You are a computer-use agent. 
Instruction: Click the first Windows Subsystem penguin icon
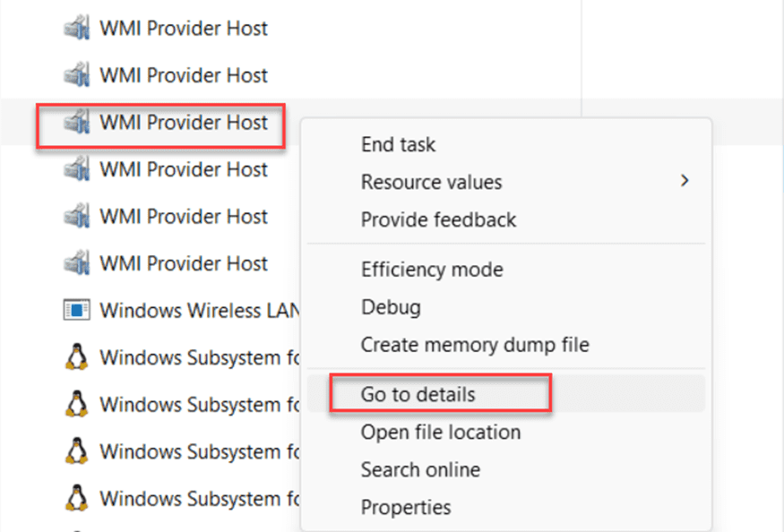click(x=78, y=357)
